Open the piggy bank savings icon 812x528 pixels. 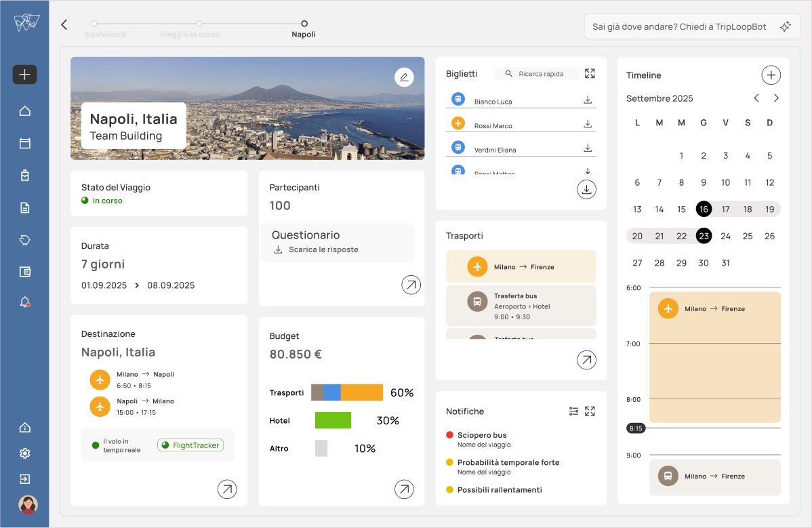(x=25, y=240)
